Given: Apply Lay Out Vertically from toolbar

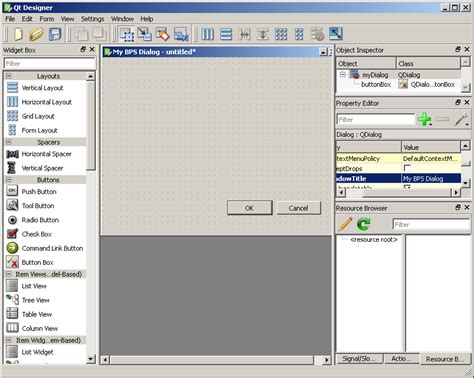Looking at the screenshot, I should pos(226,34).
